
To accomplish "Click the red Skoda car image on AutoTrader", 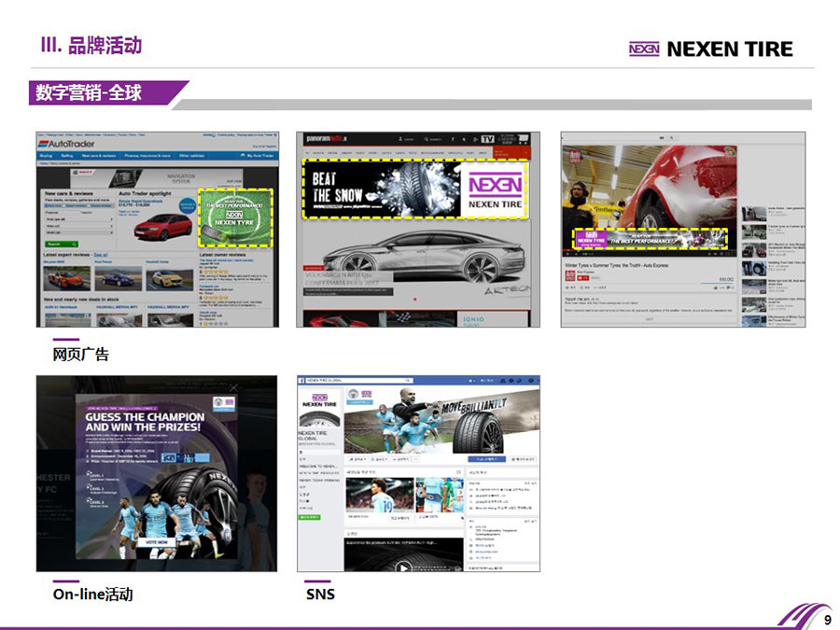I will 162,227.
